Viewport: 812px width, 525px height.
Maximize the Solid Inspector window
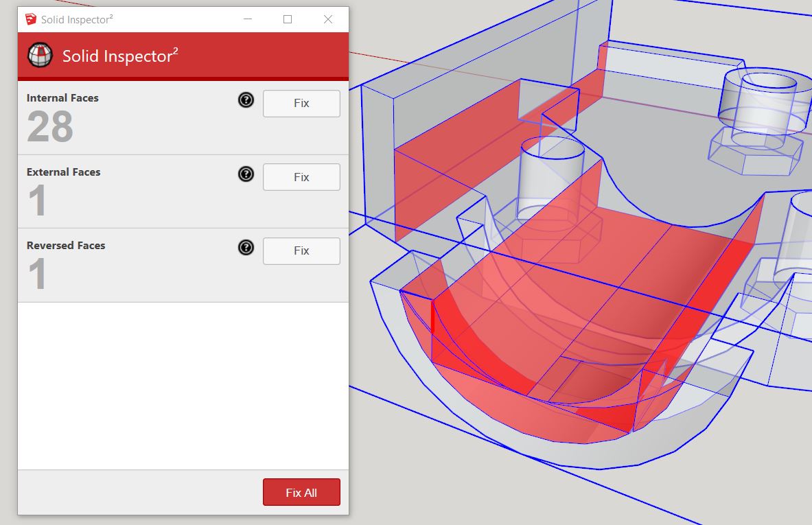tap(288, 19)
